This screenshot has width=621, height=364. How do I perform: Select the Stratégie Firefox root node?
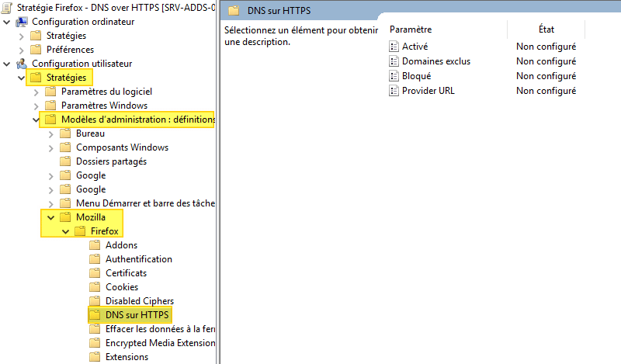tap(116, 8)
